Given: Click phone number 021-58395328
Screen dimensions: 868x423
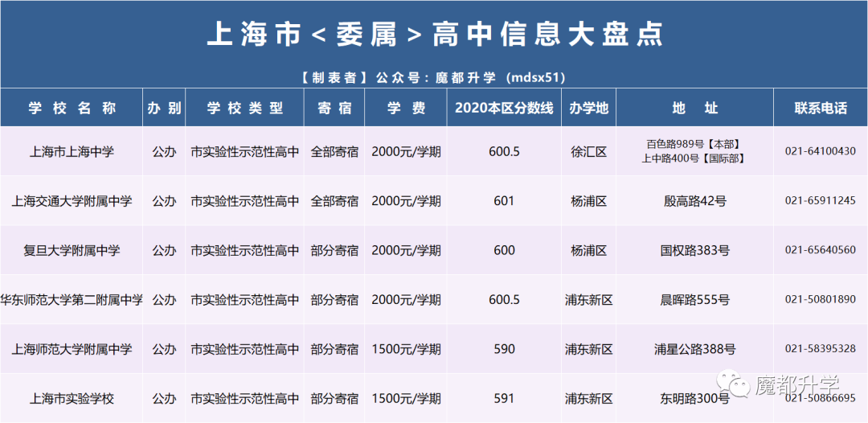Looking at the screenshot, I should tap(821, 349).
